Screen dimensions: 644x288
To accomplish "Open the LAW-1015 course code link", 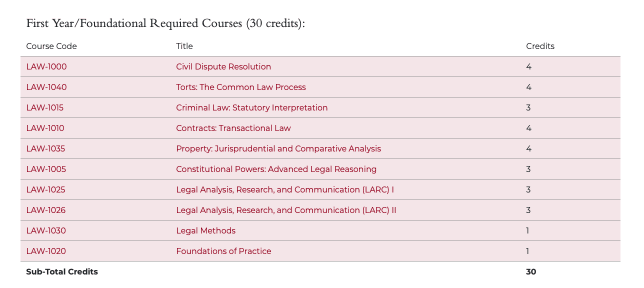I will click(45, 108).
